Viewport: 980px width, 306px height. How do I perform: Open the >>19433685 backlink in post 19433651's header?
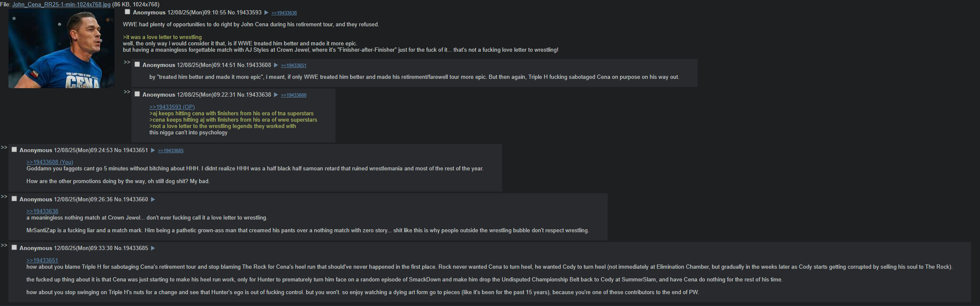[x=170, y=151]
